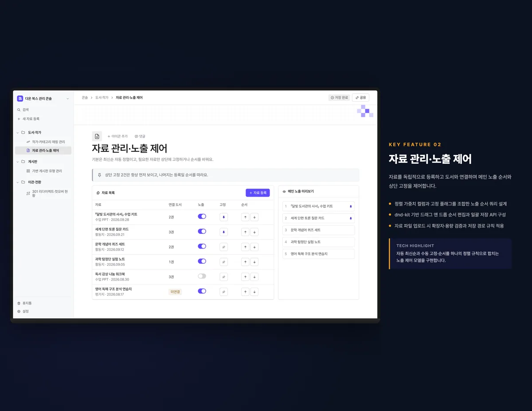The height and width of the screenshot is (411, 532).
Task: Click pin icon on preview item 1
Action: (x=351, y=206)
